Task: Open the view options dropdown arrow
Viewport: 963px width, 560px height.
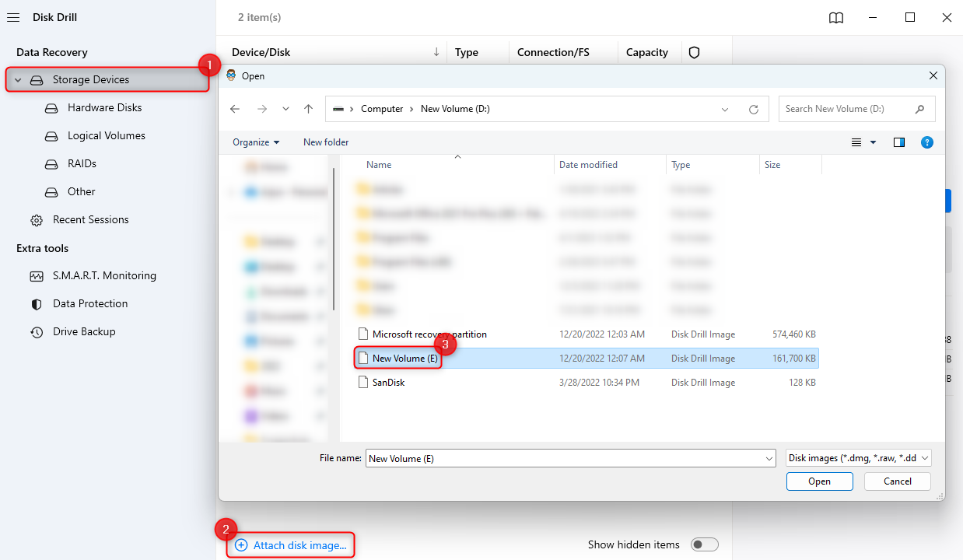Action: tap(873, 142)
